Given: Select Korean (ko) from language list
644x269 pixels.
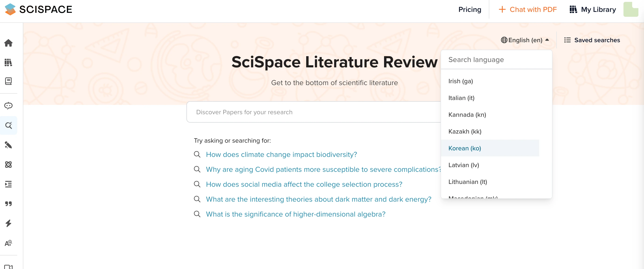Looking at the screenshot, I should 465,148.
